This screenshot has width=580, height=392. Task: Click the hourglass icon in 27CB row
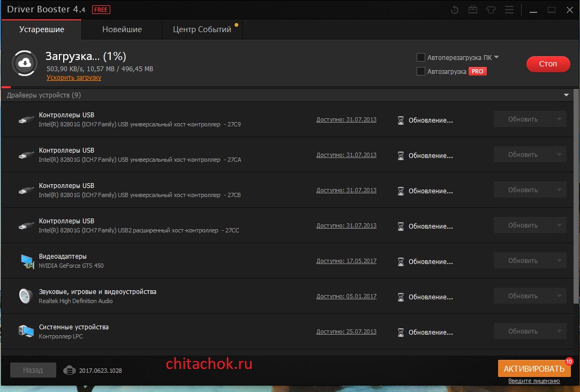401,191
